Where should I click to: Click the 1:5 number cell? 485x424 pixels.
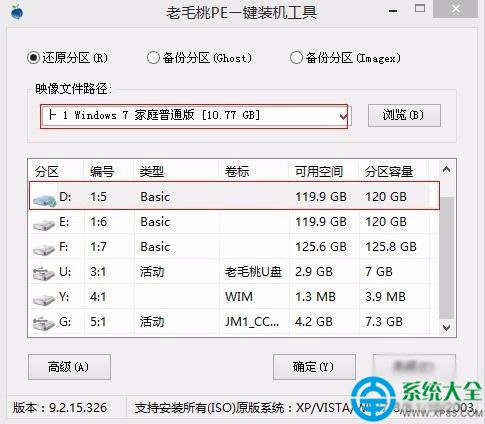(x=98, y=197)
